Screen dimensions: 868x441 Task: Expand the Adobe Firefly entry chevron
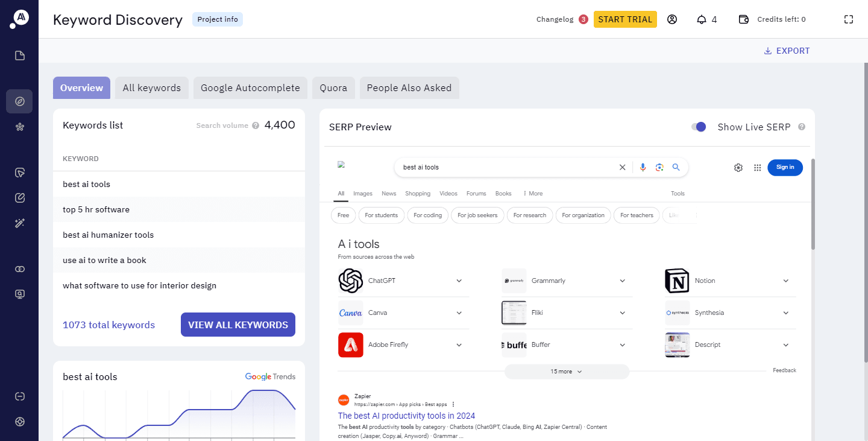click(459, 344)
